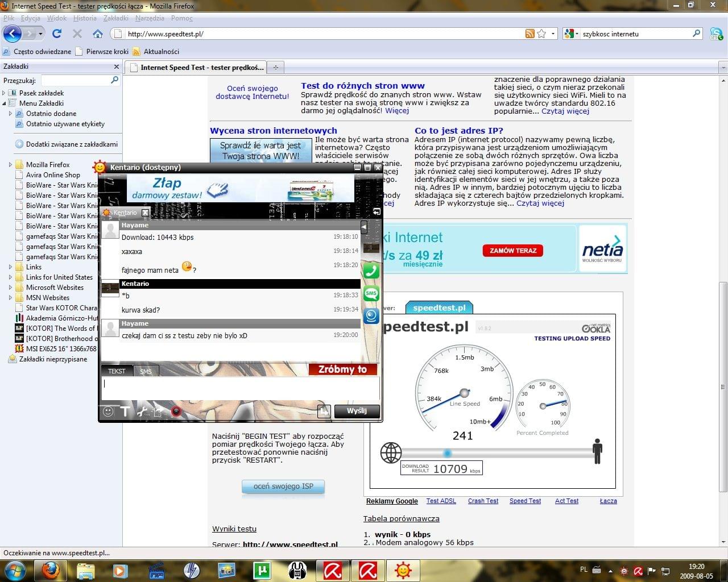Click the Skype toolbar icon

(716, 34)
